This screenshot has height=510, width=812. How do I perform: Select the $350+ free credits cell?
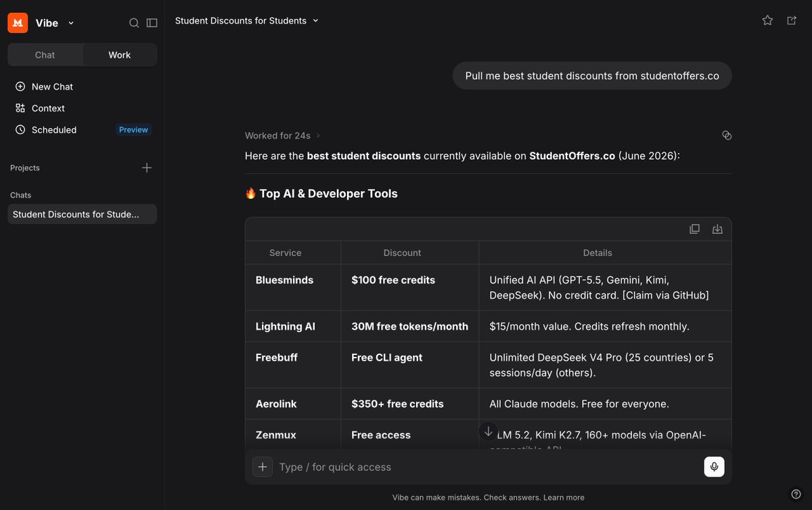coord(410,404)
